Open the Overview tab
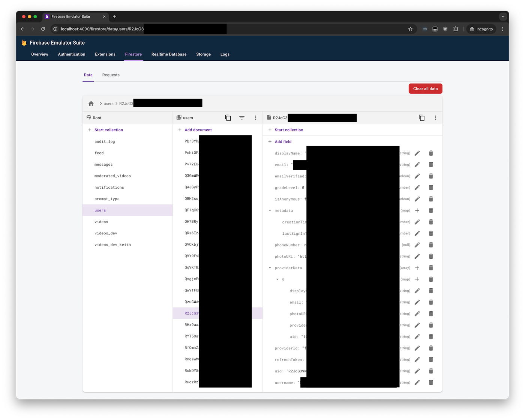The height and width of the screenshot is (420, 525). [x=40, y=54]
